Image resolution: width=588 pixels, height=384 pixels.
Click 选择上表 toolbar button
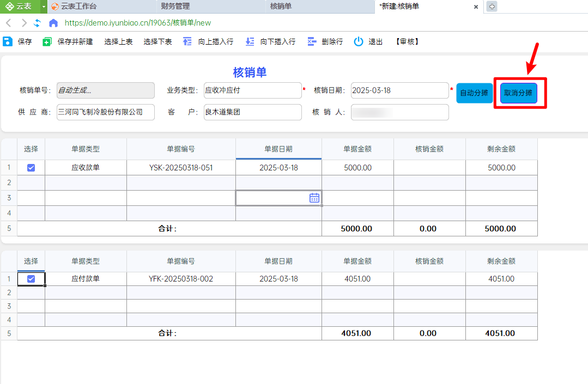[x=118, y=41]
